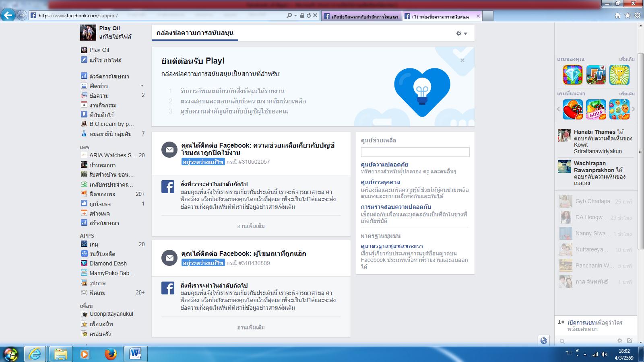Open ที่บันทึกไว้ saved items

(101, 115)
